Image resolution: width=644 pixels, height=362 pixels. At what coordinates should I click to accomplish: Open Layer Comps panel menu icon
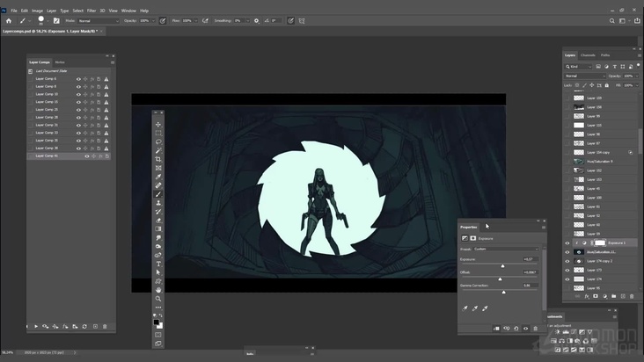(x=113, y=62)
